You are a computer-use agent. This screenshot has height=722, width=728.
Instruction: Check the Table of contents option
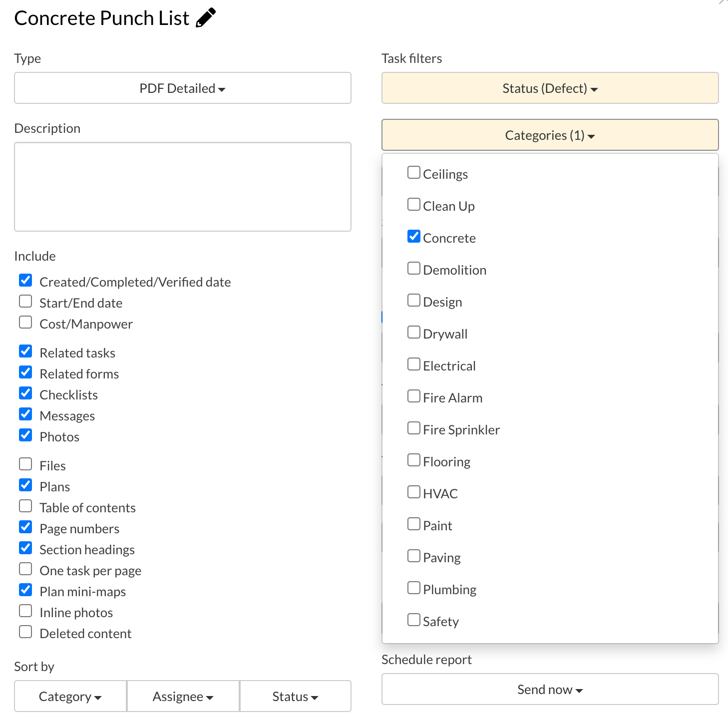point(25,506)
